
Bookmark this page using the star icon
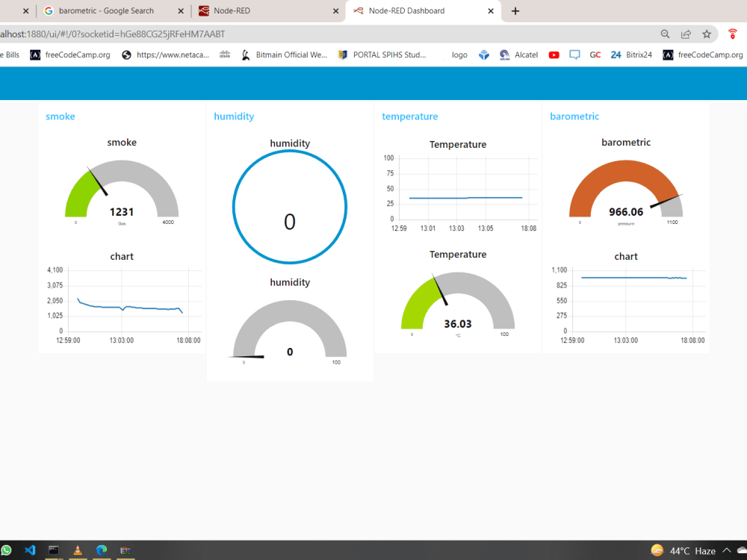(705, 34)
